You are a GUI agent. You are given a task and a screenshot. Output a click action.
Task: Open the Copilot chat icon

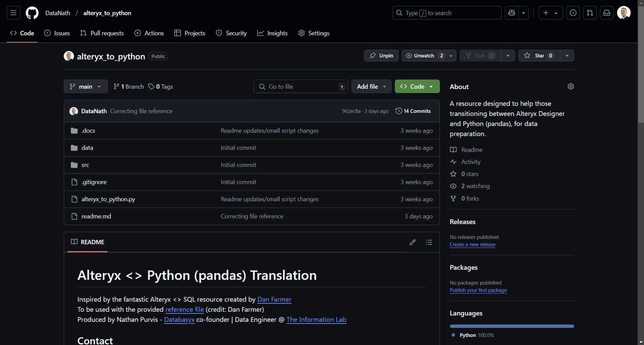tap(511, 13)
